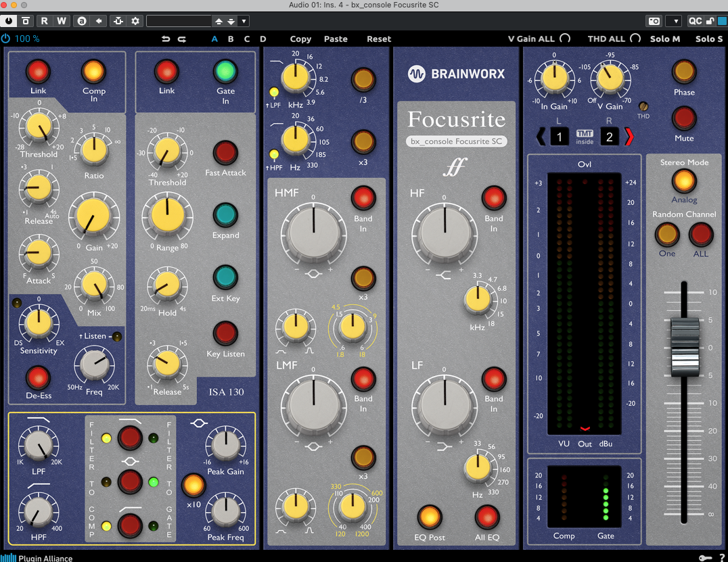Toggle the x10 Peak Freq button
This screenshot has height=562, width=728.
point(193,486)
